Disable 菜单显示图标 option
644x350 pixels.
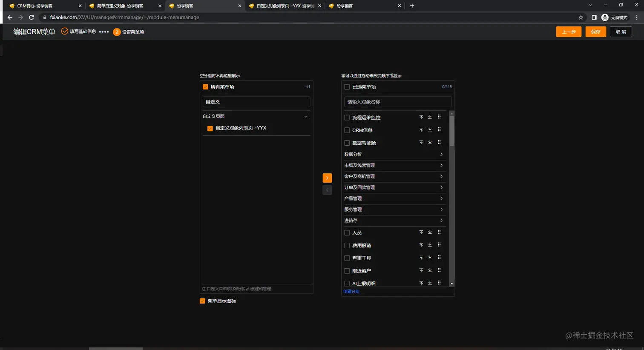tap(203, 301)
